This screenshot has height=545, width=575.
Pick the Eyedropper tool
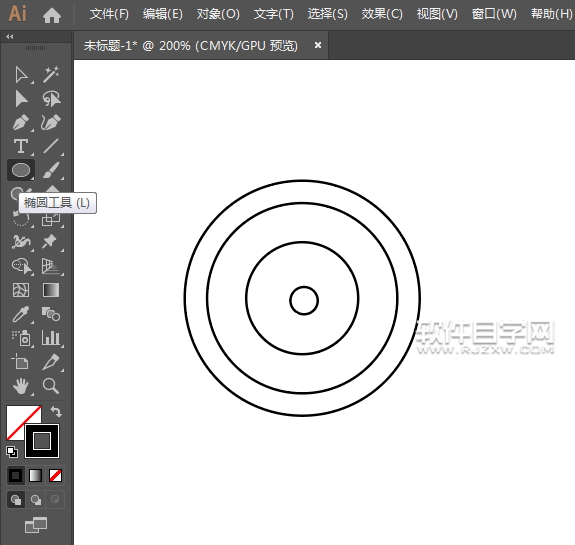coord(21,314)
